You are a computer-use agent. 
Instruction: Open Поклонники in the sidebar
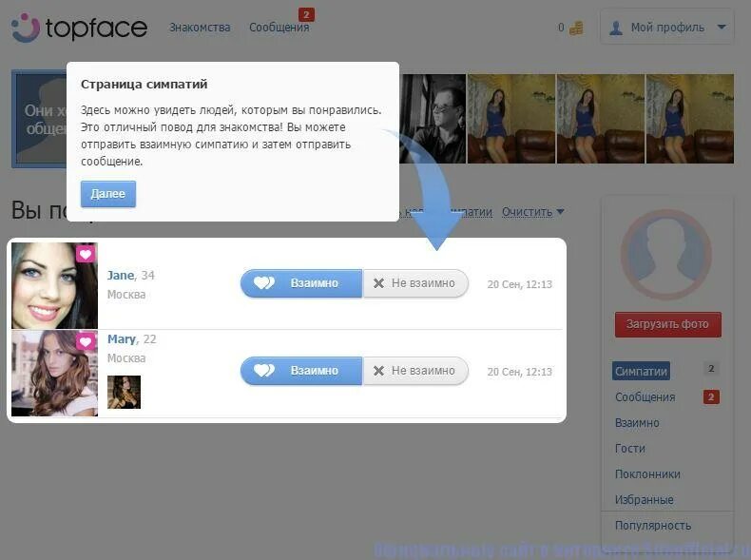pyautogui.click(x=647, y=474)
